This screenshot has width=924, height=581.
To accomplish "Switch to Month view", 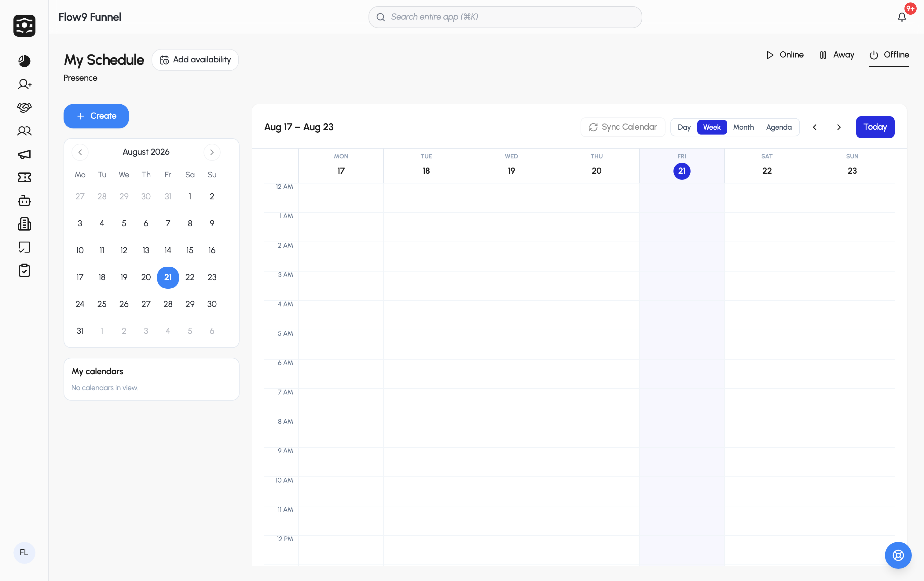I will click(743, 127).
